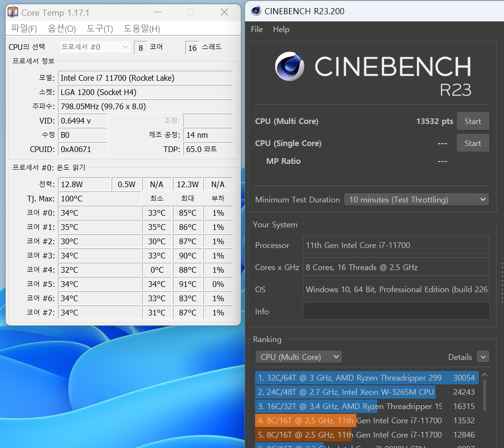Click the 13532 pts multi core score

pyautogui.click(x=435, y=121)
